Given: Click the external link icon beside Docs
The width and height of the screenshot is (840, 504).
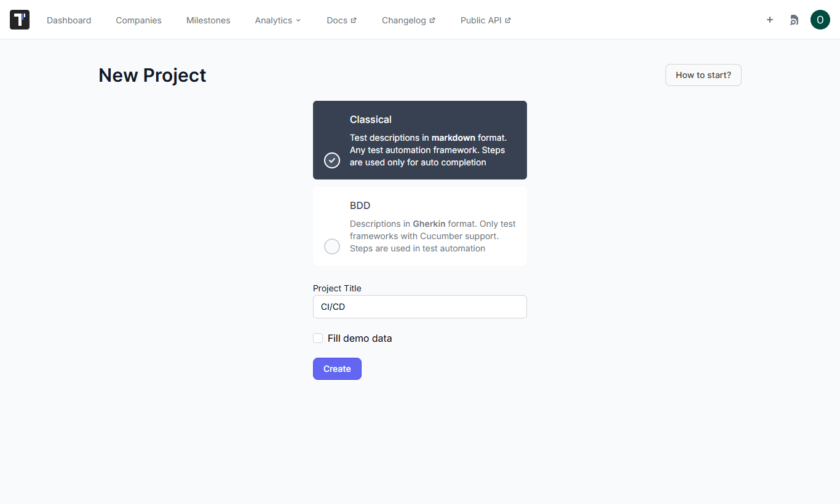Looking at the screenshot, I should click(354, 20).
